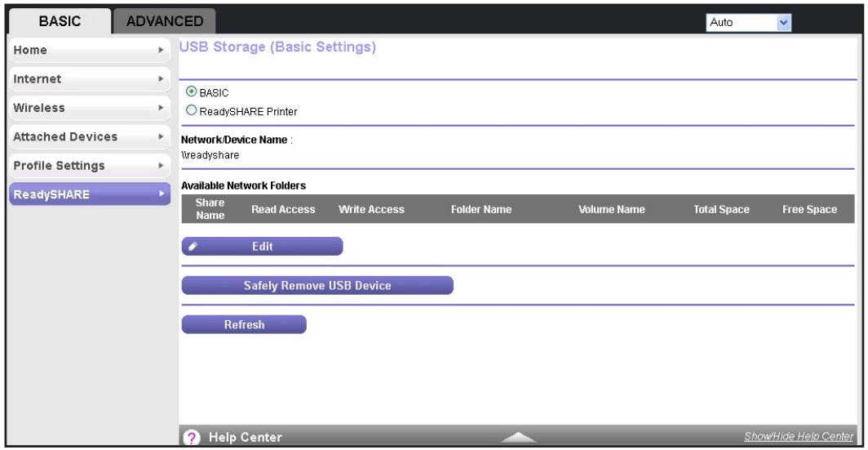Click the Read Access column header
This screenshot has height=450, width=868.
pos(283,209)
